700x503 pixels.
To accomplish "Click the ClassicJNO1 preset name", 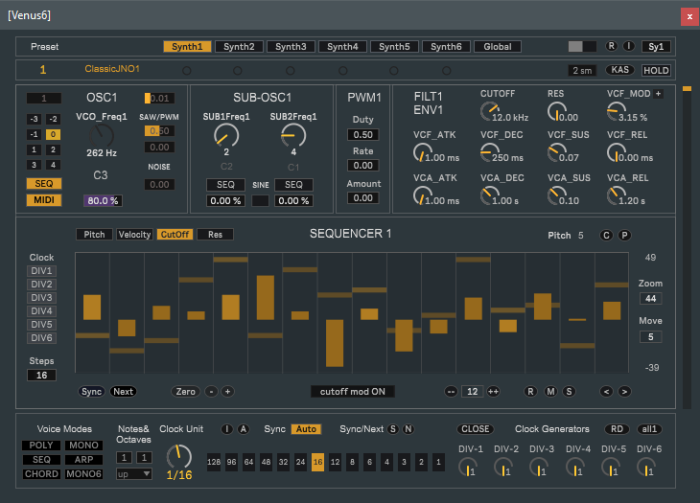I will (x=112, y=69).
